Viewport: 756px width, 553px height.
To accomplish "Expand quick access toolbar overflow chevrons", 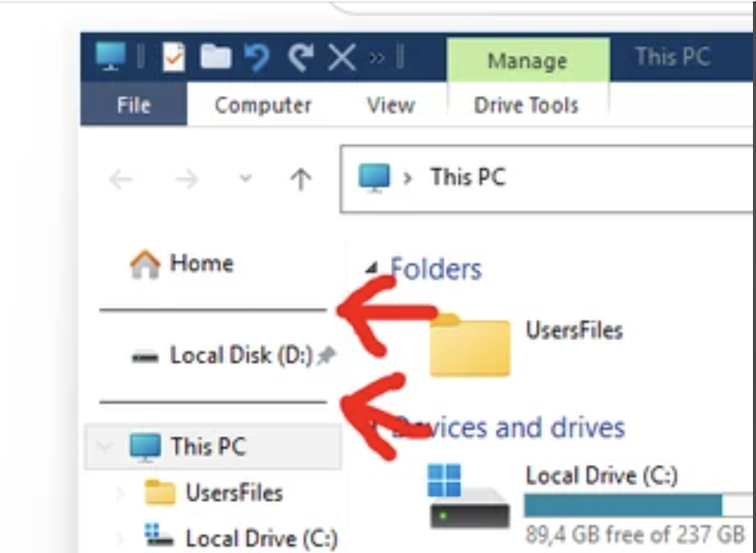I will [x=376, y=58].
